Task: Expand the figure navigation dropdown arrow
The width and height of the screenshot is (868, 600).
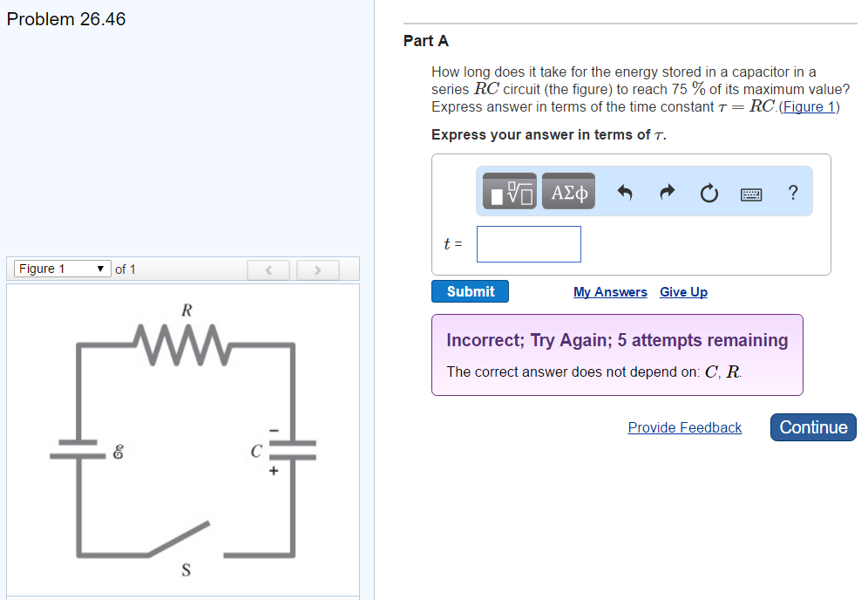Action: [99, 269]
